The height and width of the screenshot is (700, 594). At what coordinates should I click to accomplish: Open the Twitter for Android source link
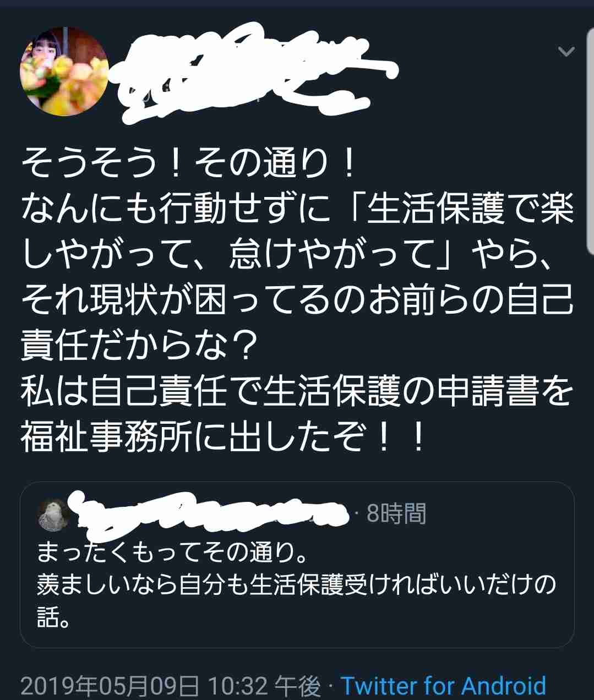(x=443, y=686)
